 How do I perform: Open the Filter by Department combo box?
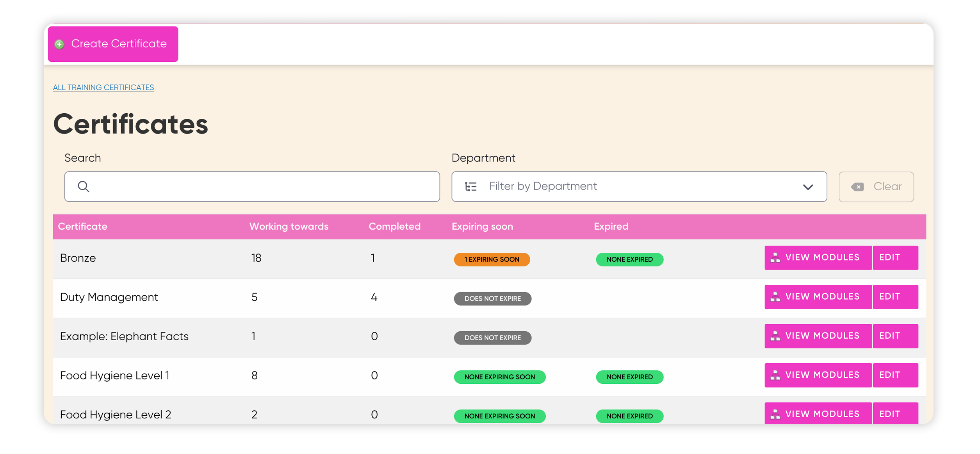(x=639, y=186)
